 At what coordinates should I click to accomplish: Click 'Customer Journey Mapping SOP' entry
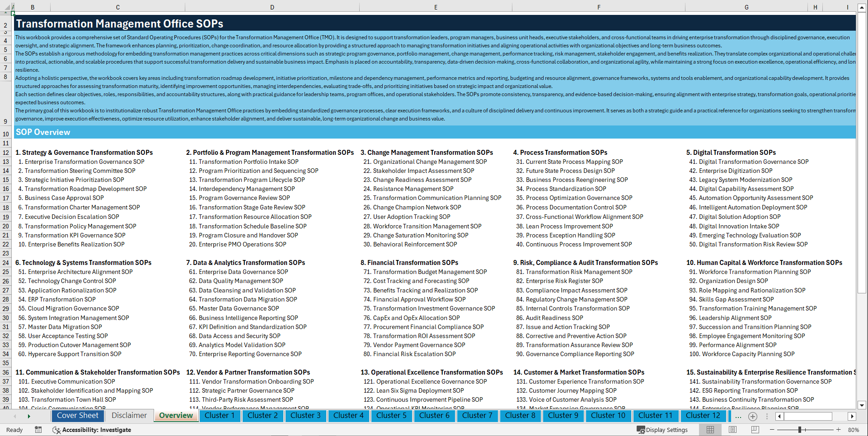coord(572,390)
